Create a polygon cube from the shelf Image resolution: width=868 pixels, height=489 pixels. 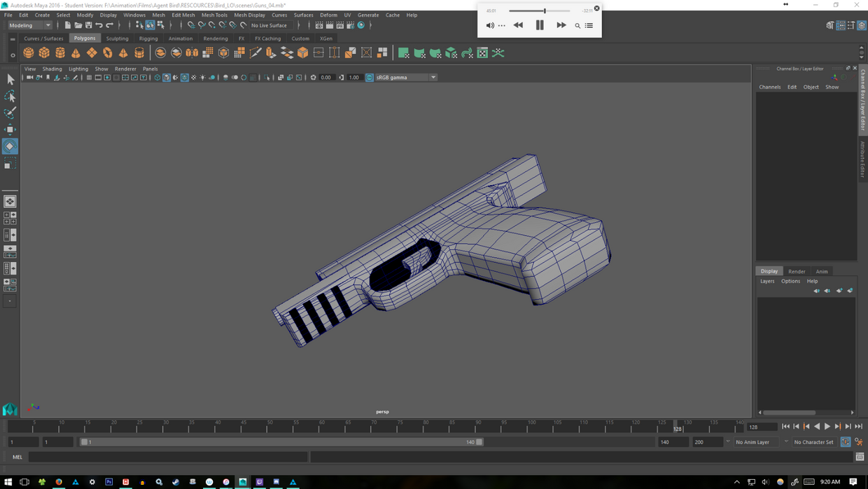(44, 53)
